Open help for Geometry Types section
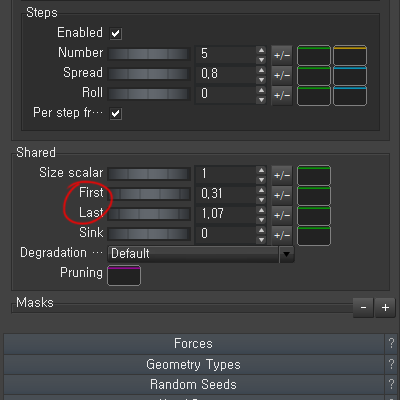This screenshot has height=400, width=400. tap(391, 364)
